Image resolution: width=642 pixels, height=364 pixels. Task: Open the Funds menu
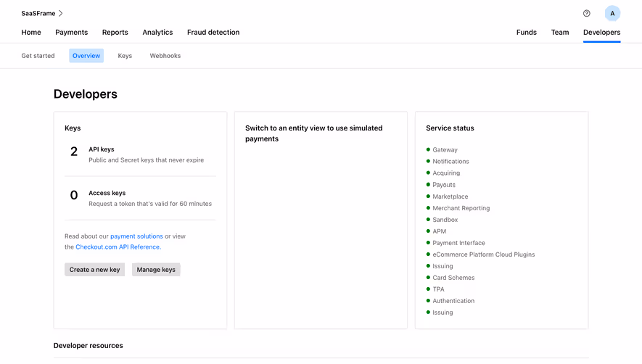[527, 33]
